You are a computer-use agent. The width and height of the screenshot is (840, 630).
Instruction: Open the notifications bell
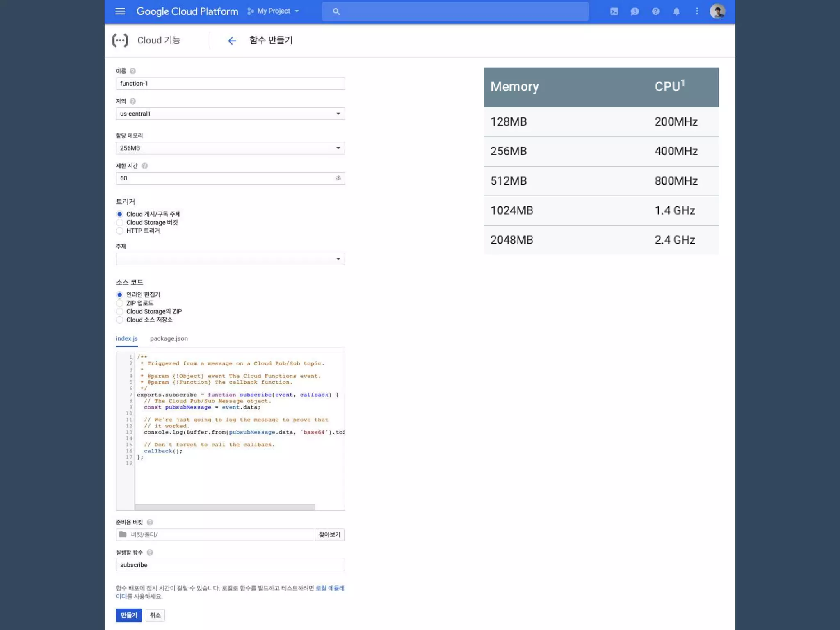tap(676, 11)
